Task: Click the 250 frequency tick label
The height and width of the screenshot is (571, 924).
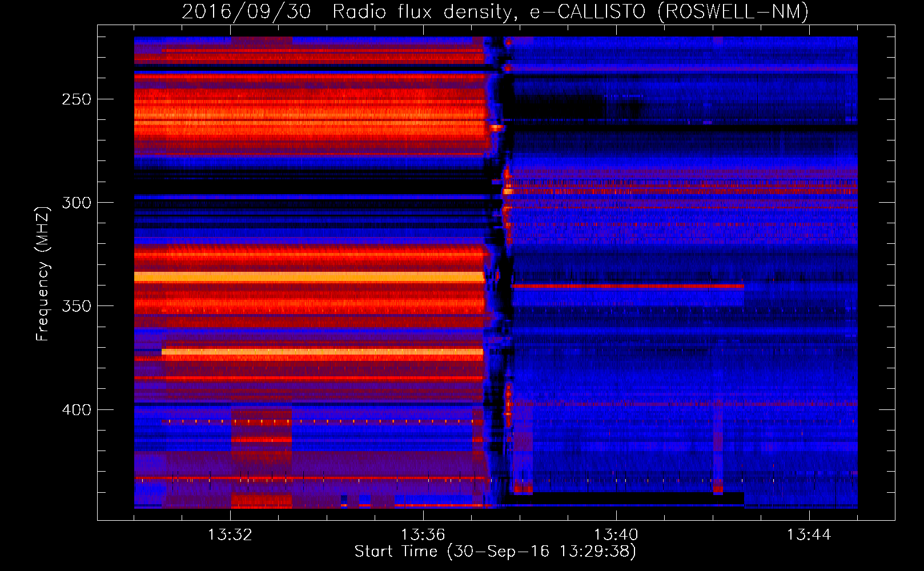Action: coord(77,99)
